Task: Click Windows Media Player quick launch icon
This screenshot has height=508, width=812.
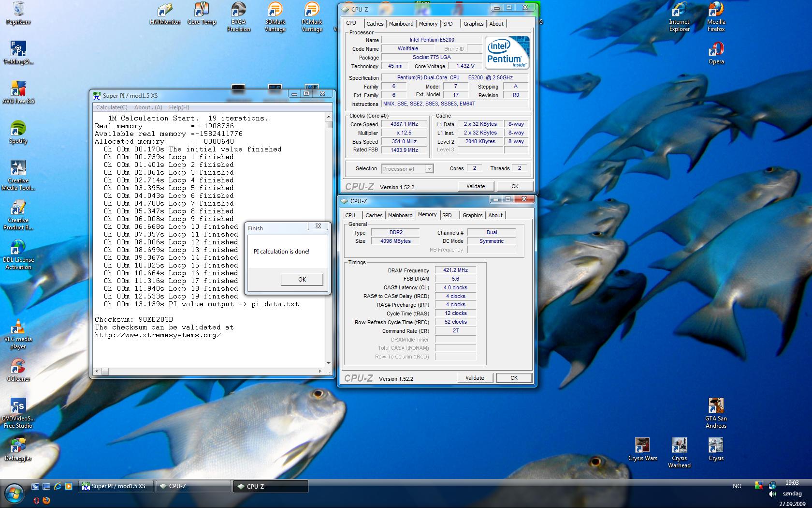Action: 69,486
